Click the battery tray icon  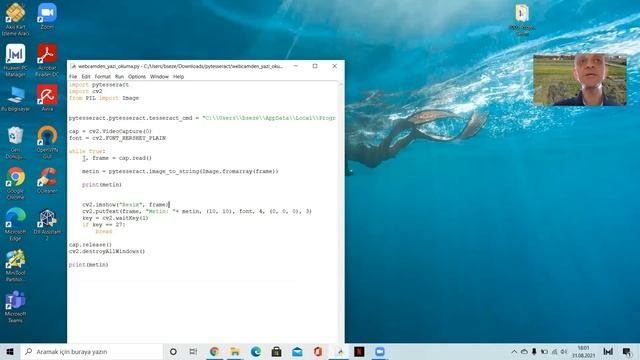pos(544,351)
